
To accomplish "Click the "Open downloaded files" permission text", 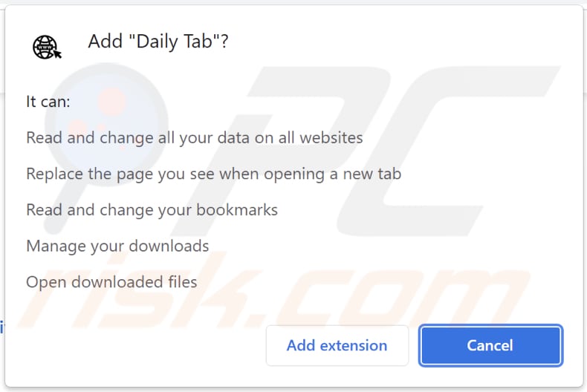I will click(111, 282).
